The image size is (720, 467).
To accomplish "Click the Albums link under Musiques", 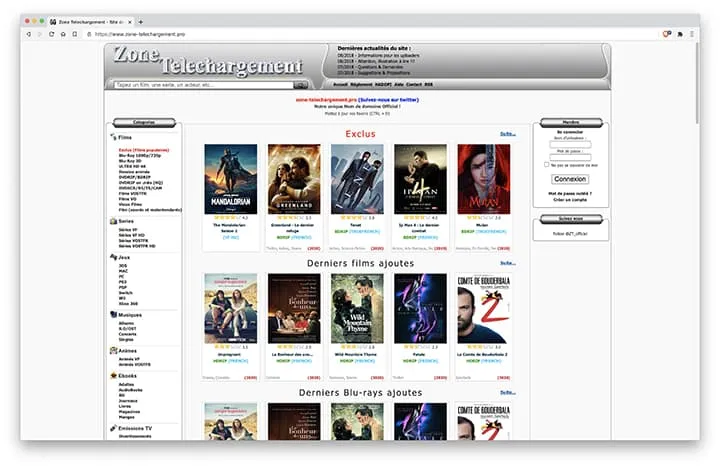I will pos(126,323).
